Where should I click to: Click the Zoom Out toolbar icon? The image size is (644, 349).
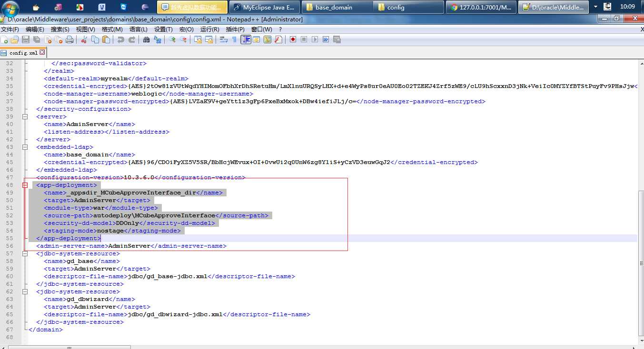click(183, 39)
